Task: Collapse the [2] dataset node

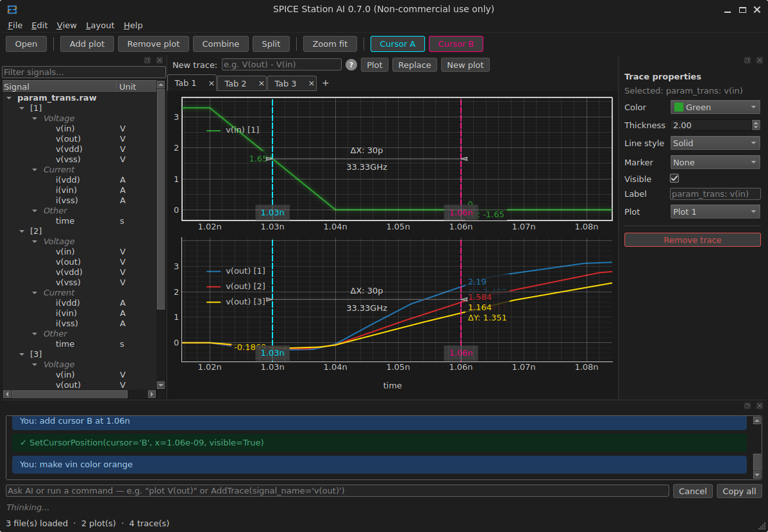Action: [x=22, y=231]
